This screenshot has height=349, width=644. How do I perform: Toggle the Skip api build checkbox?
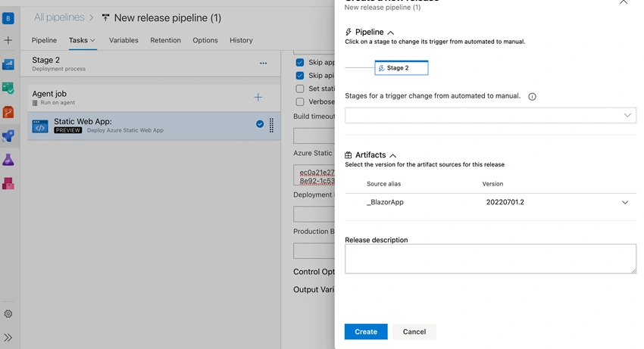point(300,76)
